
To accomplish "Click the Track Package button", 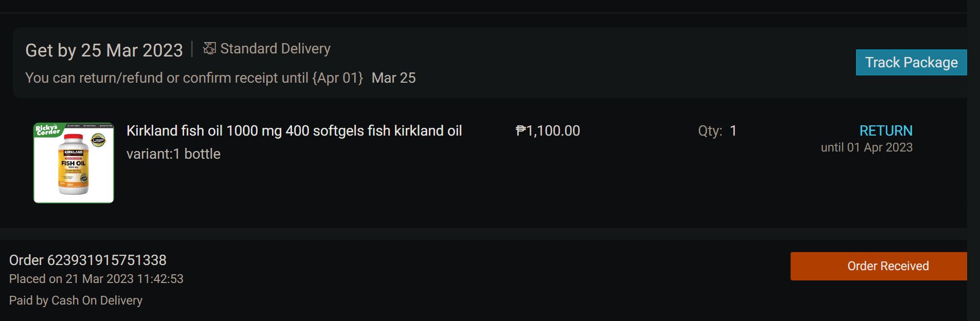I will coord(911,63).
